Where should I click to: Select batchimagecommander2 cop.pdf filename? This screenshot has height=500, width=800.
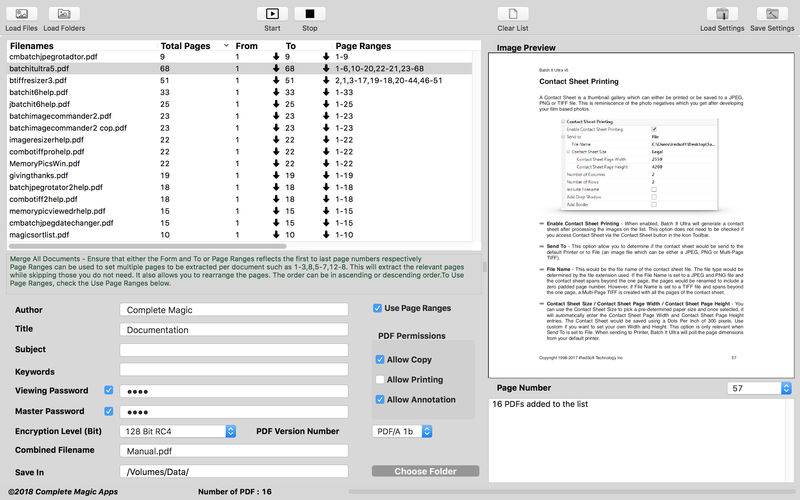pos(68,128)
